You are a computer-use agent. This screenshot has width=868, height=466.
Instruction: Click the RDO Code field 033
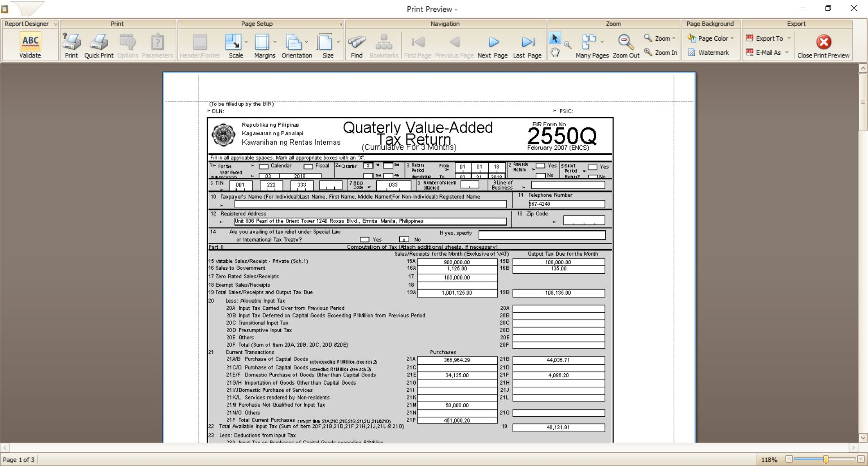[393, 185]
